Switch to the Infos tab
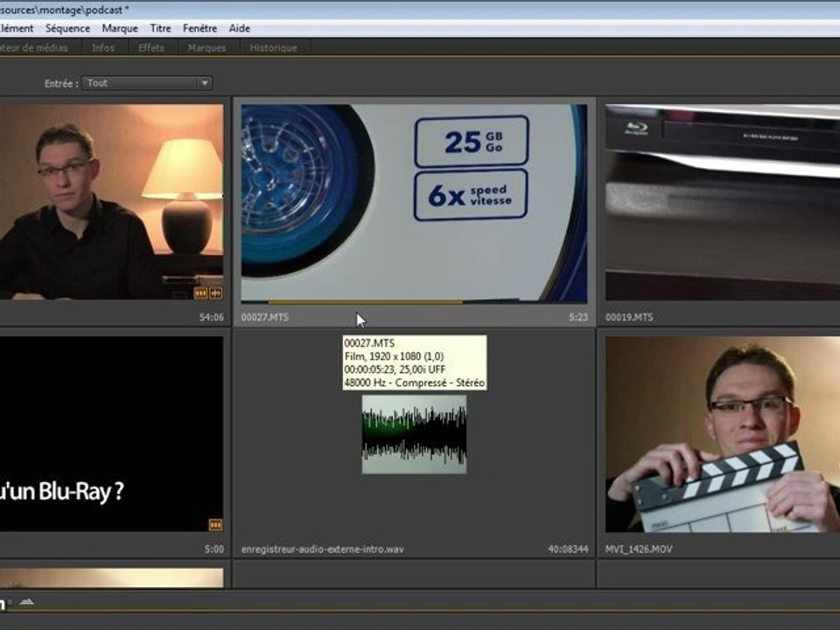This screenshot has height=630, width=840. (103, 47)
